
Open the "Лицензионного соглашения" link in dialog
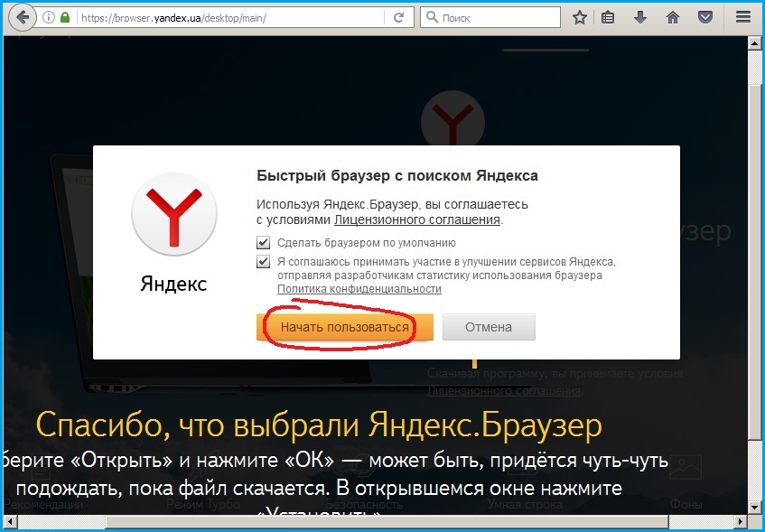pos(416,219)
